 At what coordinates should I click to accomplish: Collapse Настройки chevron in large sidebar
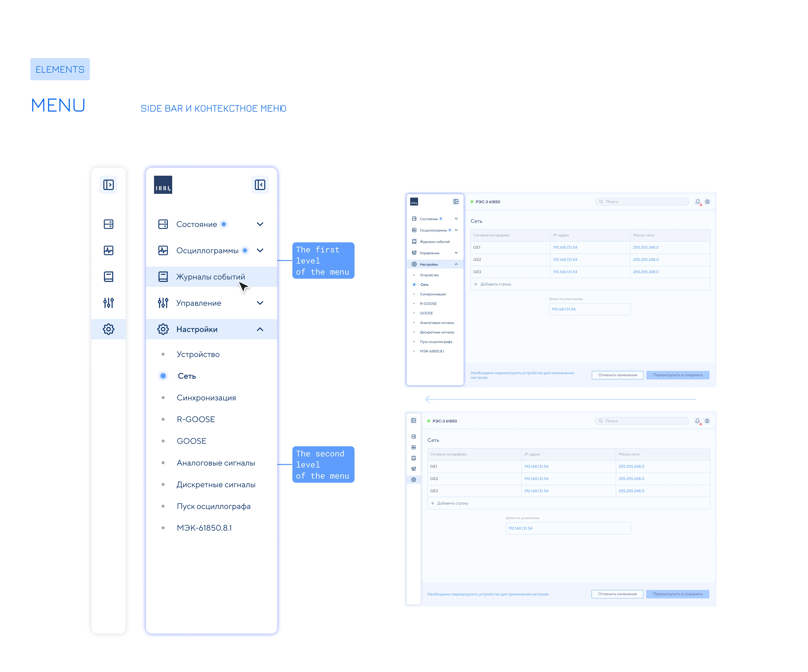(260, 329)
